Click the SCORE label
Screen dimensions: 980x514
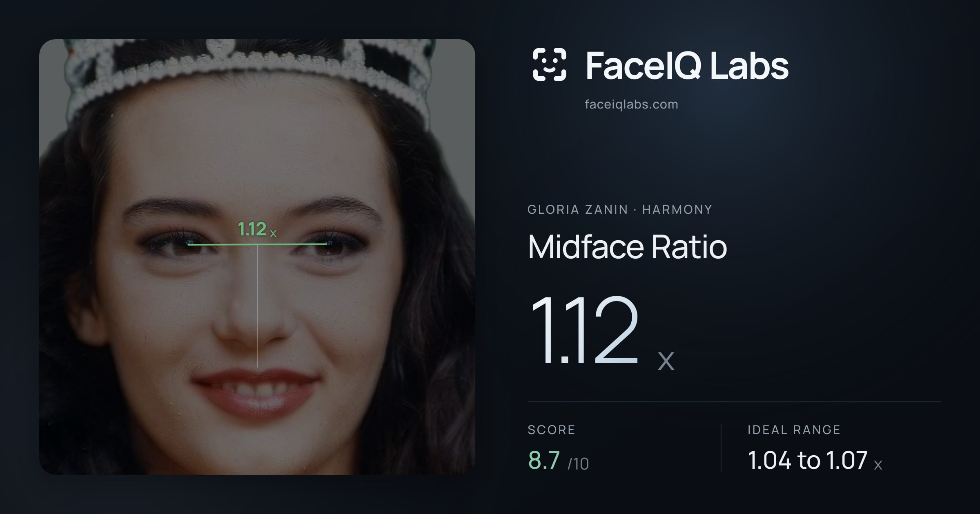coord(551,430)
